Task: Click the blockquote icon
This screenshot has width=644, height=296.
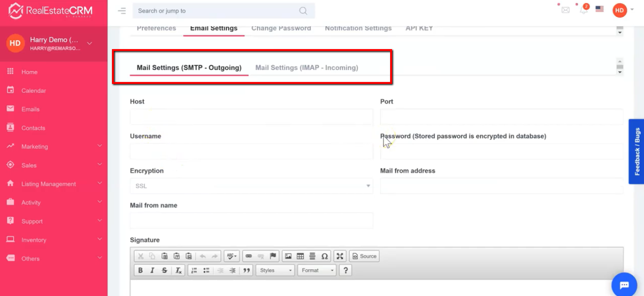Action: pos(246,270)
